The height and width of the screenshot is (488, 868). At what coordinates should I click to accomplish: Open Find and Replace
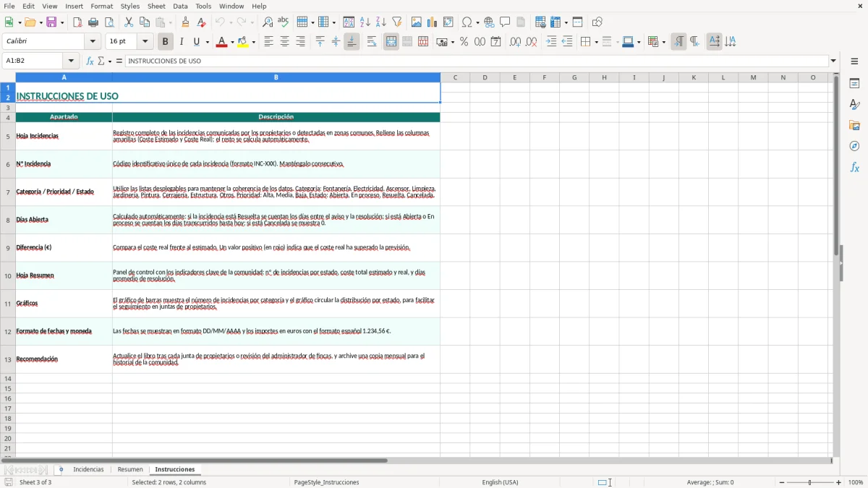pyautogui.click(x=268, y=22)
